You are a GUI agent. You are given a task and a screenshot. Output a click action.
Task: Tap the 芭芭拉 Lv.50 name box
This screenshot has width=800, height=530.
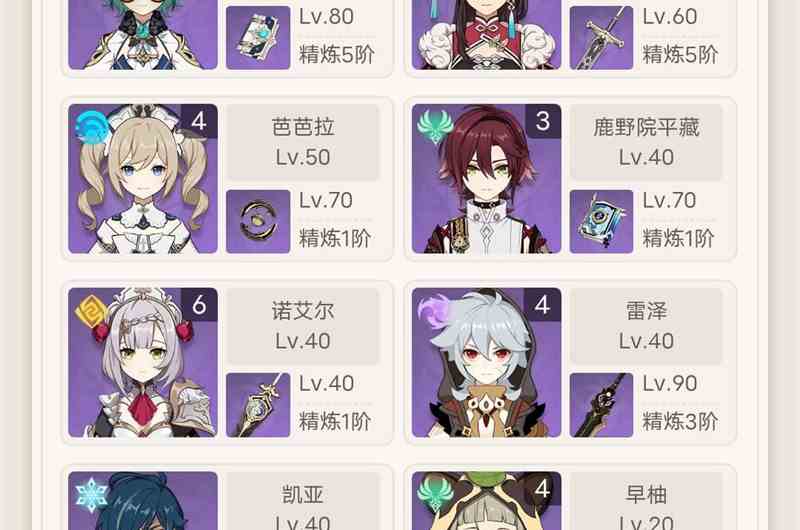tap(303, 142)
